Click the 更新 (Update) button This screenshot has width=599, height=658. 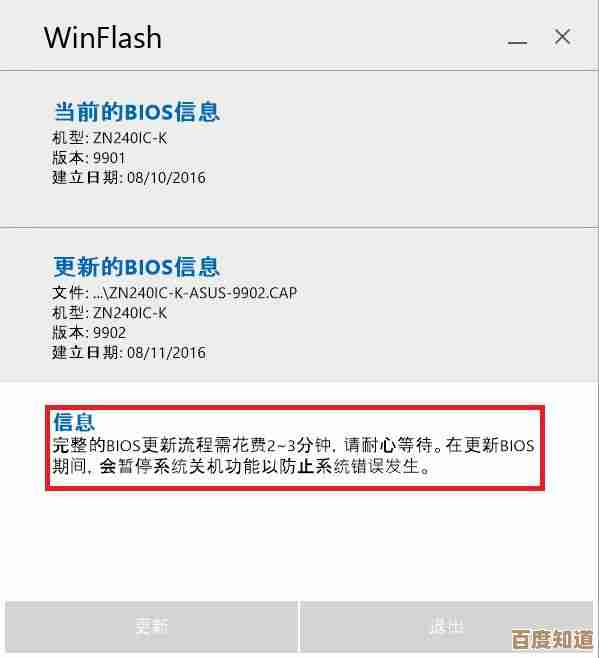click(152, 627)
